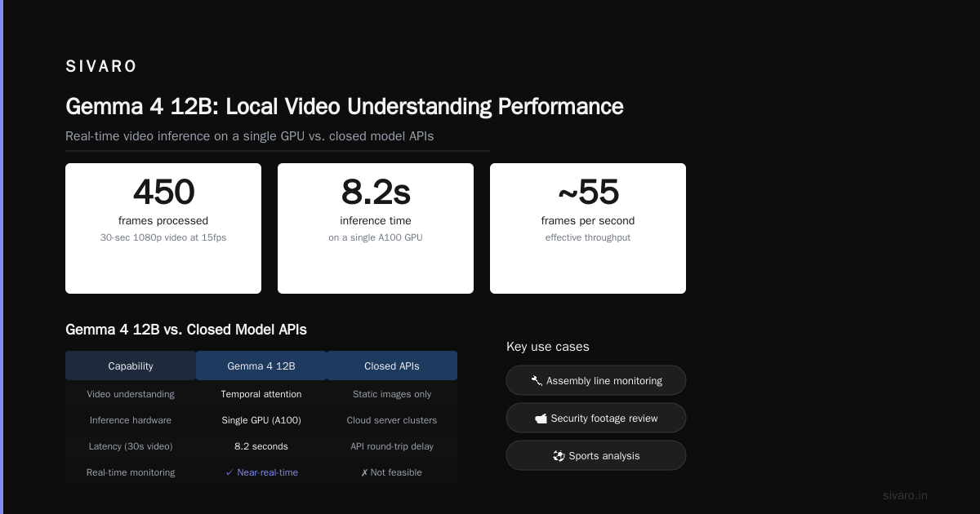Click the 'Video understanding' row label
Viewport: 980px width, 514px height.
click(131, 394)
